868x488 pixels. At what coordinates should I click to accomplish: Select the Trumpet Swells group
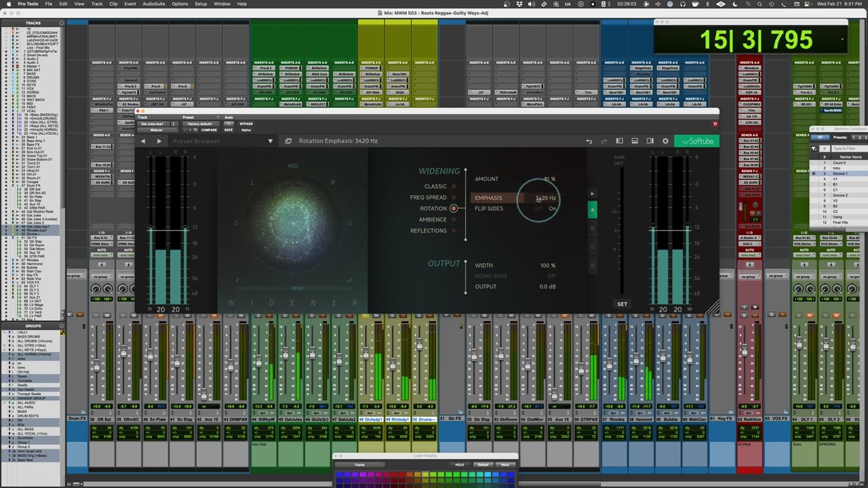[x=29, y=394]
